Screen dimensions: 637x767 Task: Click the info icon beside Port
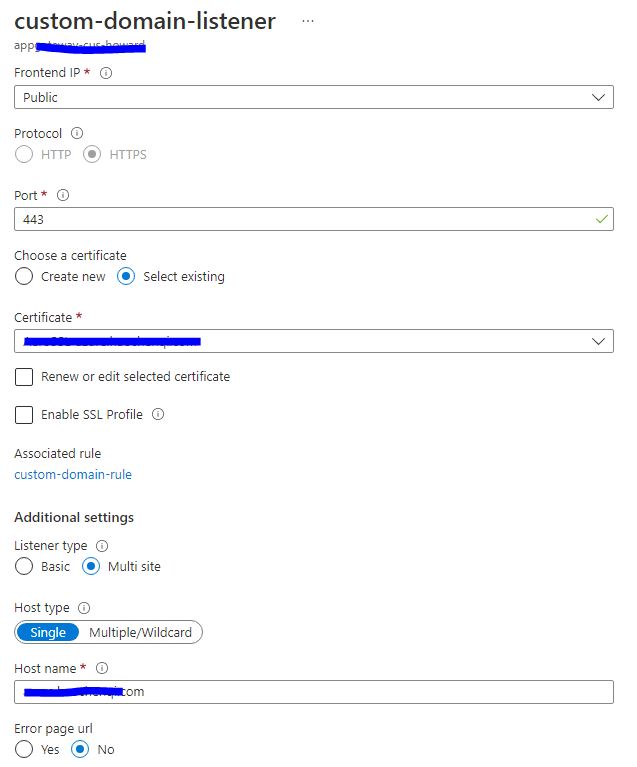(x=64, y=195)
